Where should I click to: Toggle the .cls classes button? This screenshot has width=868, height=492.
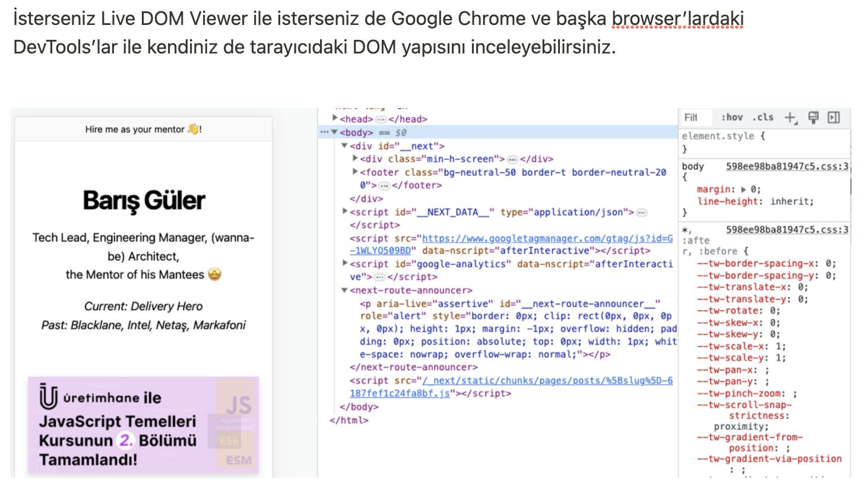763,118
